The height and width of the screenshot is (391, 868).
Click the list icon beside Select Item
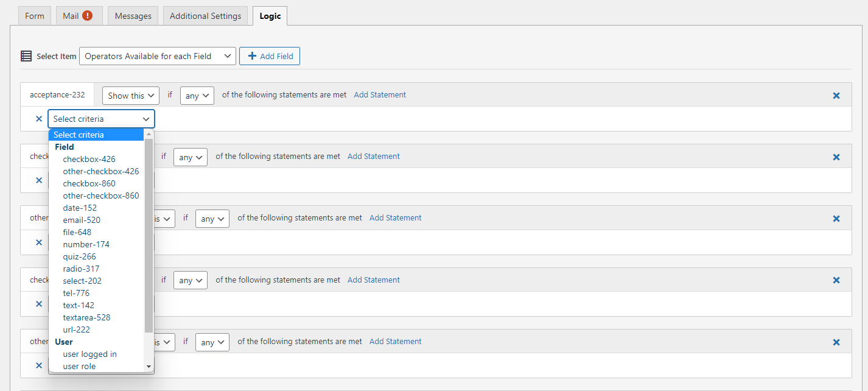click(26, 56)
